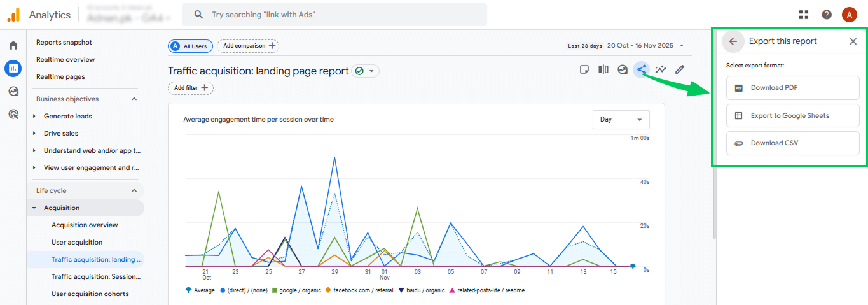Click the pencil Customize report icon

click(x=680, y=70)
